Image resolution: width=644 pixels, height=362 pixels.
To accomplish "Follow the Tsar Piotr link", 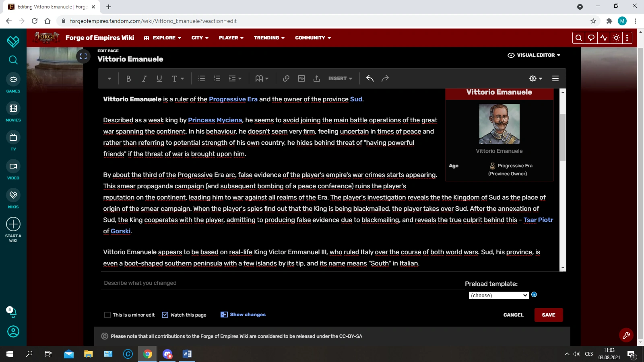I will 538,220.
